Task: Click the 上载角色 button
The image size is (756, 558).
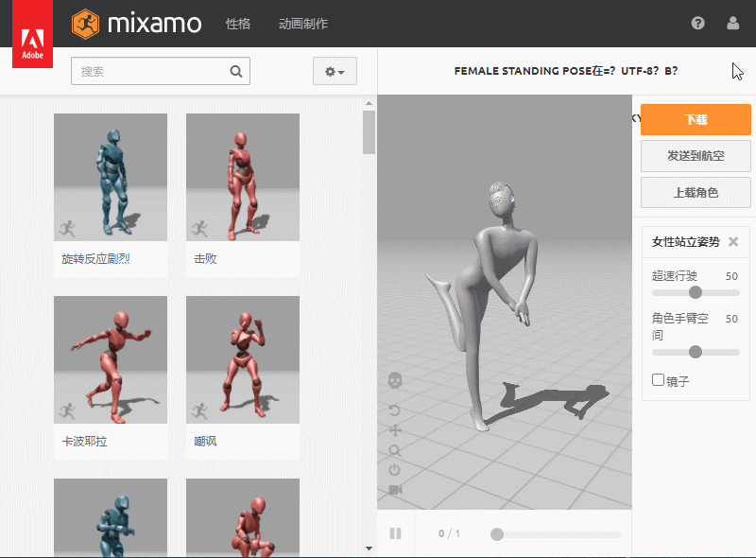Action: pyautogui.click(x=696, y=193)
